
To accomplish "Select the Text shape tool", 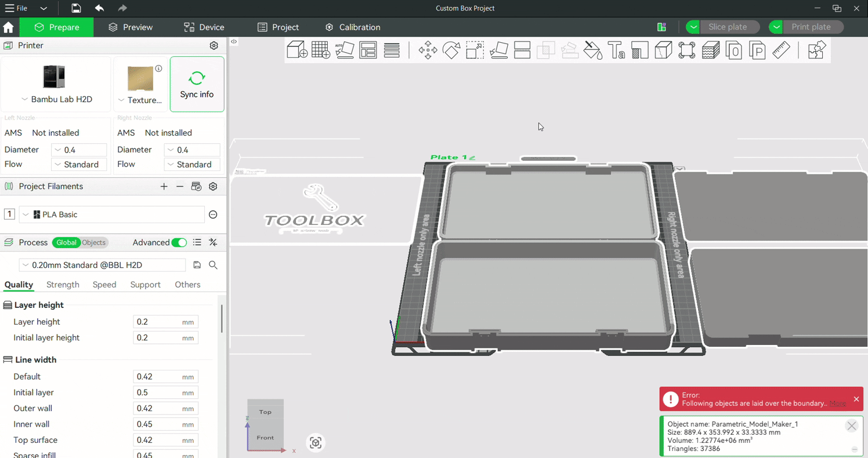I will tap(616, 50).
